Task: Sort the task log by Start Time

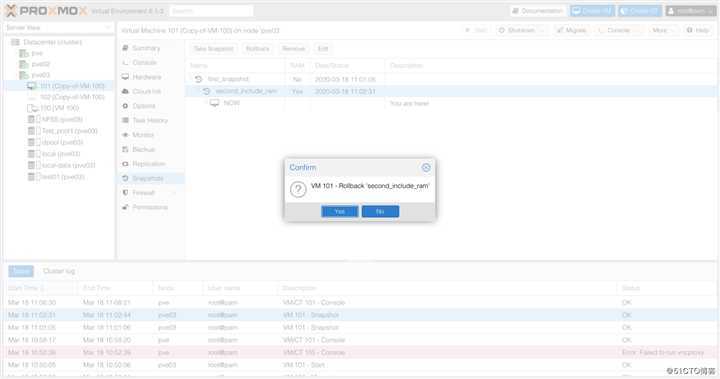Action: [41, 288]
